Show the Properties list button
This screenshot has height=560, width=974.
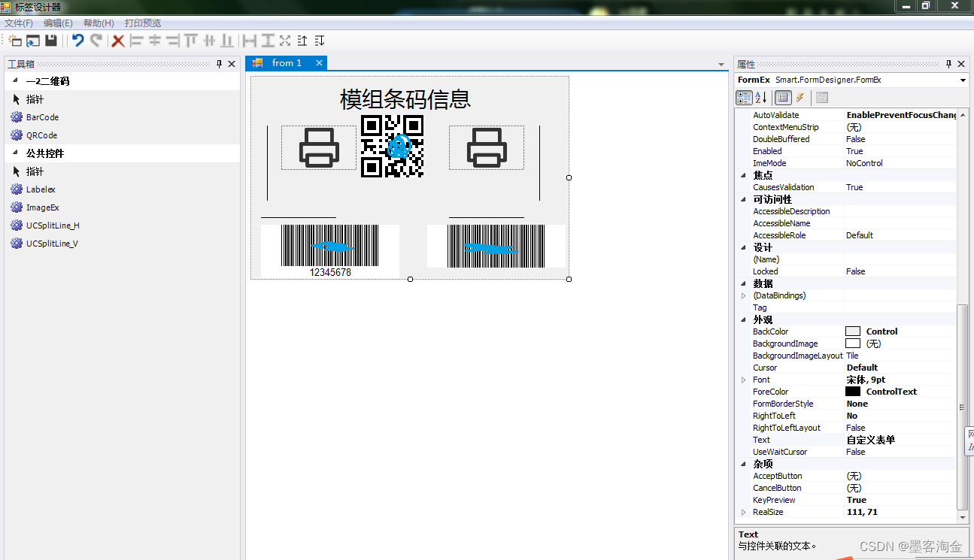[782, 98]
